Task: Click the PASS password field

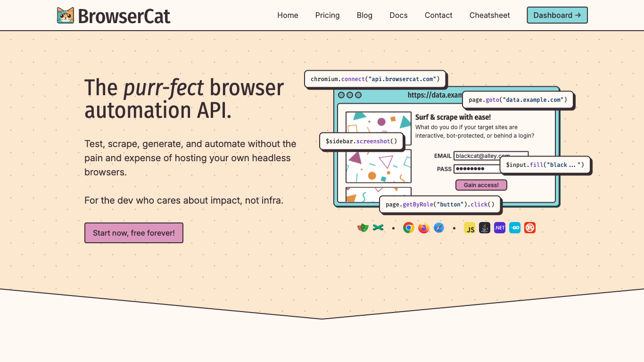Action: click(x=477, y=169)
